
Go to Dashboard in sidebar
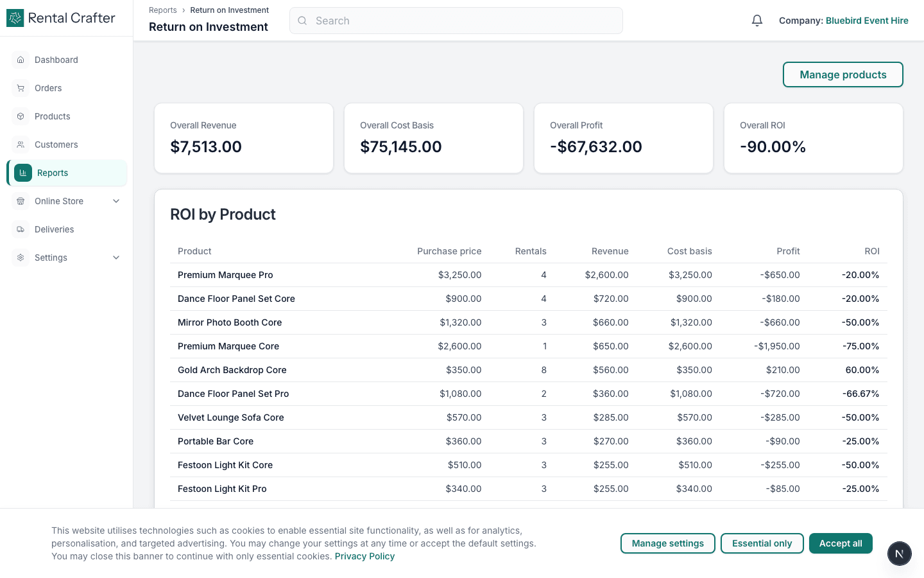67,60
